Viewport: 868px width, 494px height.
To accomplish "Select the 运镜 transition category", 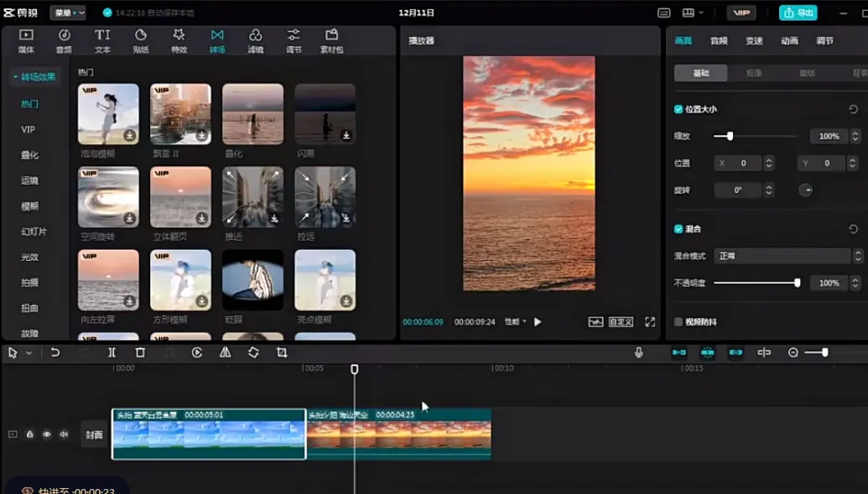I will 29,180.
